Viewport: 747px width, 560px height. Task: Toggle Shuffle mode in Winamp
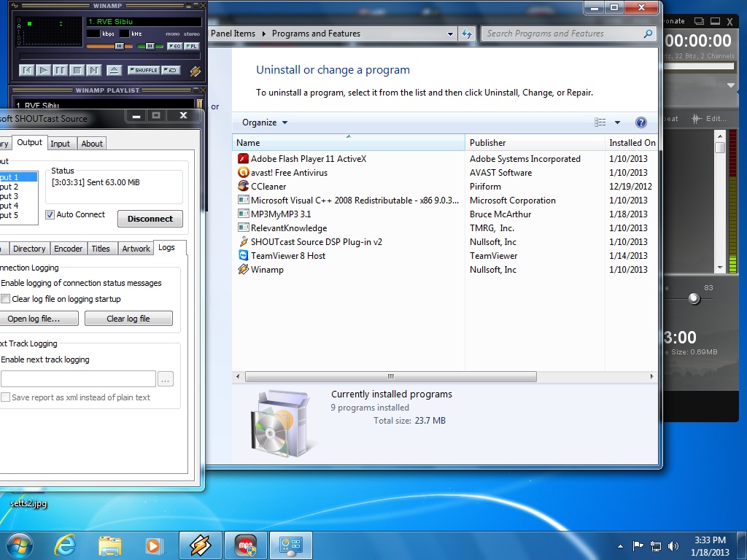coord(144,70)
